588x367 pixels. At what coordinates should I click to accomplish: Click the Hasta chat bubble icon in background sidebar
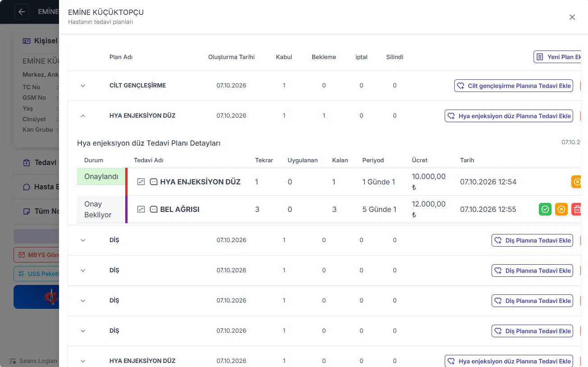(x=27, y=187)
